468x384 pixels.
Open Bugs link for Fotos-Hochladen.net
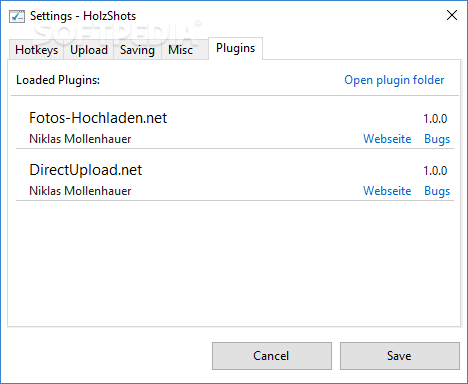(437, 139)
